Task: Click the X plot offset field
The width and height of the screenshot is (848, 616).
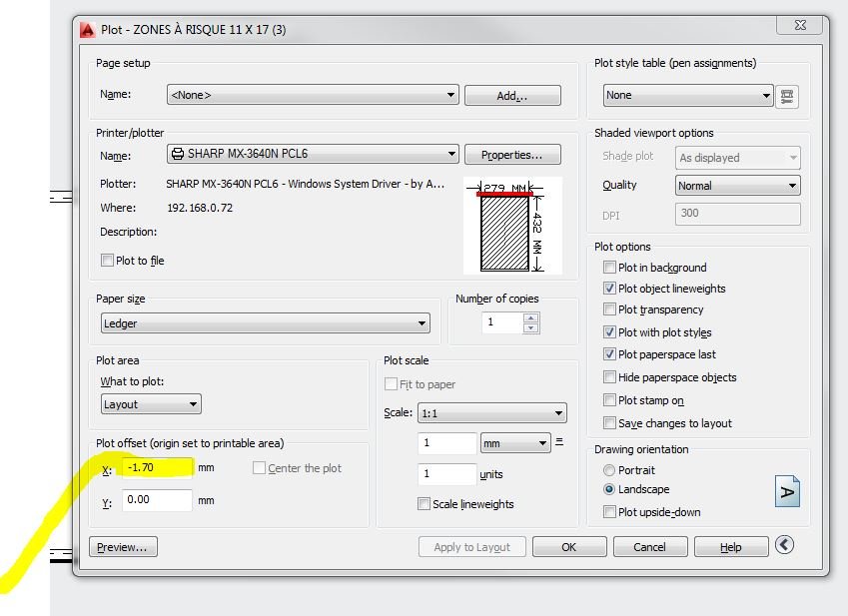Action: pyautogui.click(x=158, y=467)
